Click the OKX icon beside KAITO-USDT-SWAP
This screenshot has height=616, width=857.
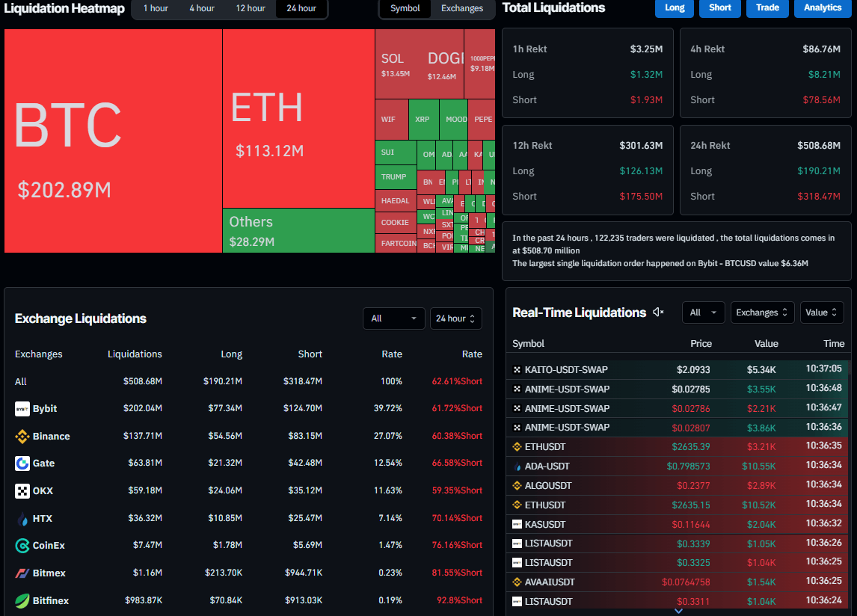pos(517,370)
